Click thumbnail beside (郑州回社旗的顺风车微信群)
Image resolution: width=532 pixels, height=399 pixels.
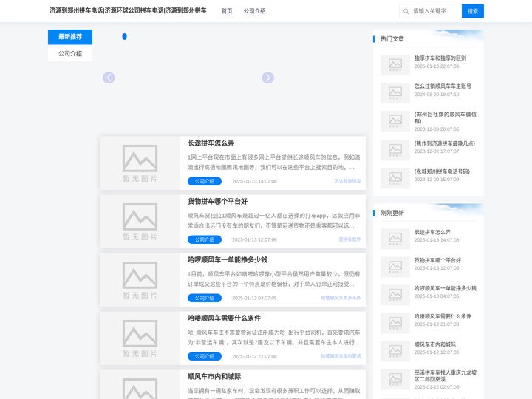395,120
